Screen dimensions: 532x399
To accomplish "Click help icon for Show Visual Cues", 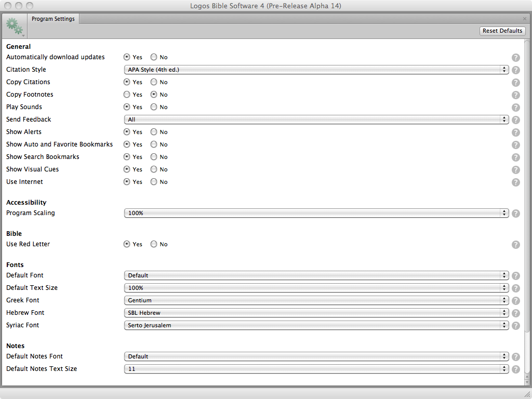I will (516, 170).
